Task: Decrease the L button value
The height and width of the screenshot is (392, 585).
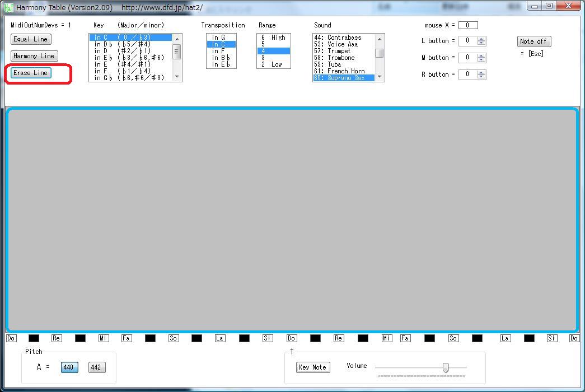Action: click(481, 43)
